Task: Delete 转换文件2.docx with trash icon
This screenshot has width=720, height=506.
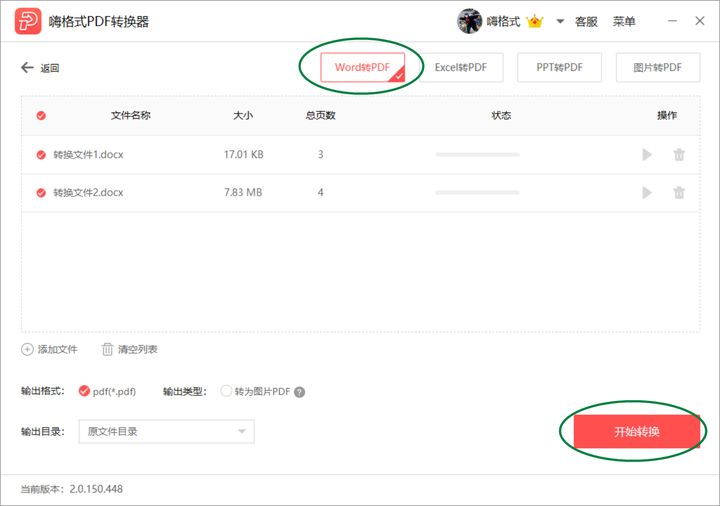Action: [679, 192]
